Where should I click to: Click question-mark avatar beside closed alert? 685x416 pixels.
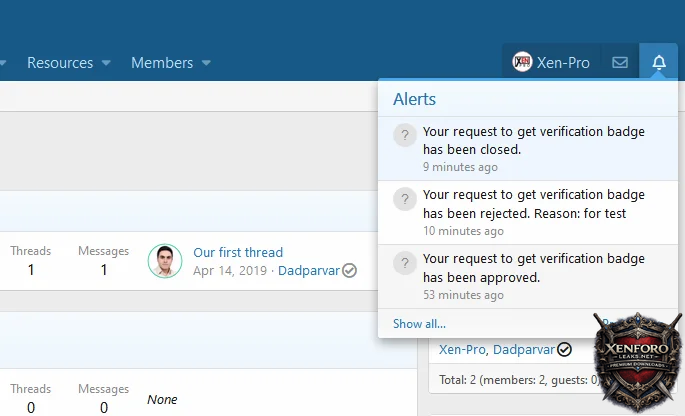coord(404,135)
